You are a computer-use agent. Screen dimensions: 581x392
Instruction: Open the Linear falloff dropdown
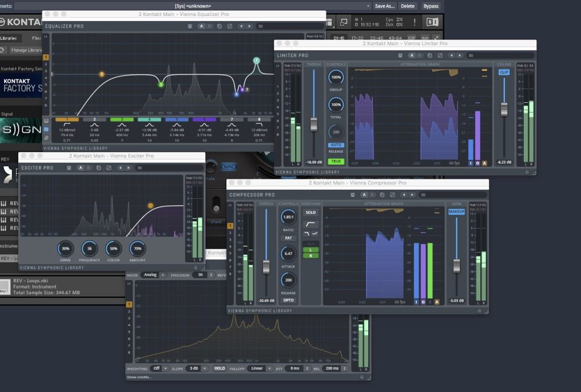point(261,369)
